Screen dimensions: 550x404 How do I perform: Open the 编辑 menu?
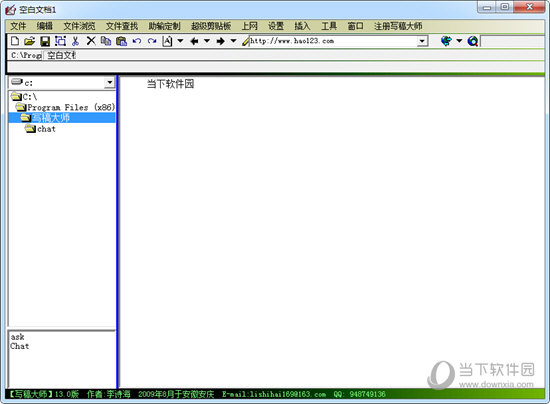point(45,26)
